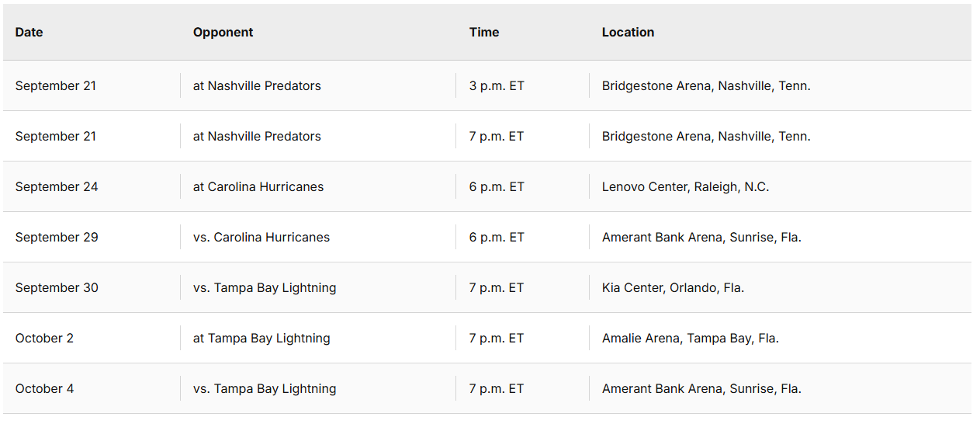Click the opponent cell in the October 4 row
Image resolution: width=980 pixels, height=424 pixels.
265,389
